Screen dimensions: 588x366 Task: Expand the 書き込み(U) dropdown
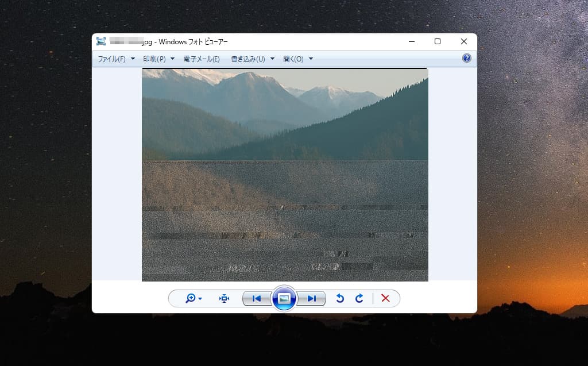(253, 59)
